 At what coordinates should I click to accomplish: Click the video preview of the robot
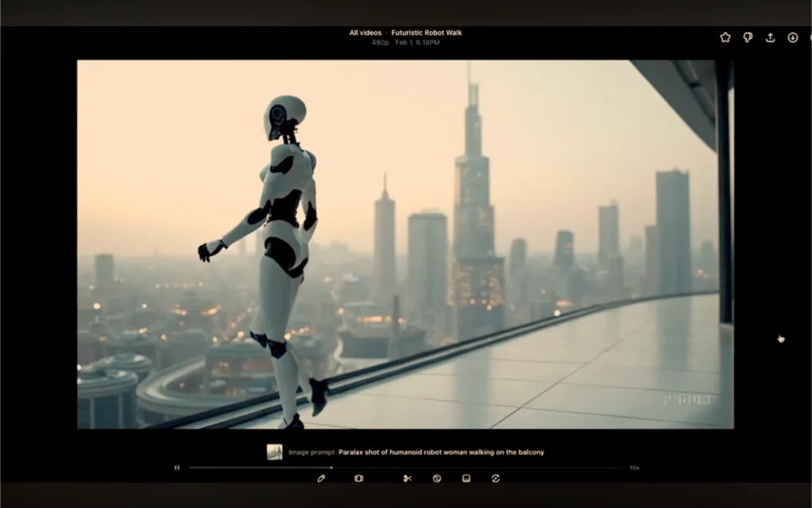(404, 244)
